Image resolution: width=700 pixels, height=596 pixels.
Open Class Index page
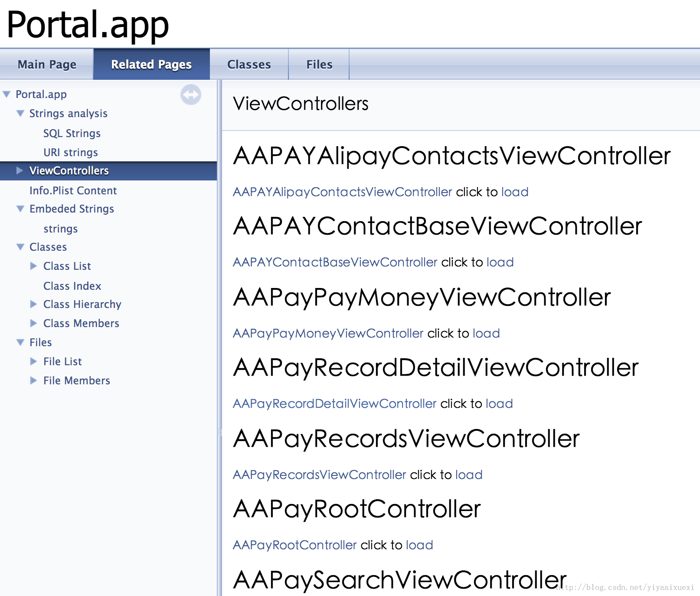click(x=72, y=286)
